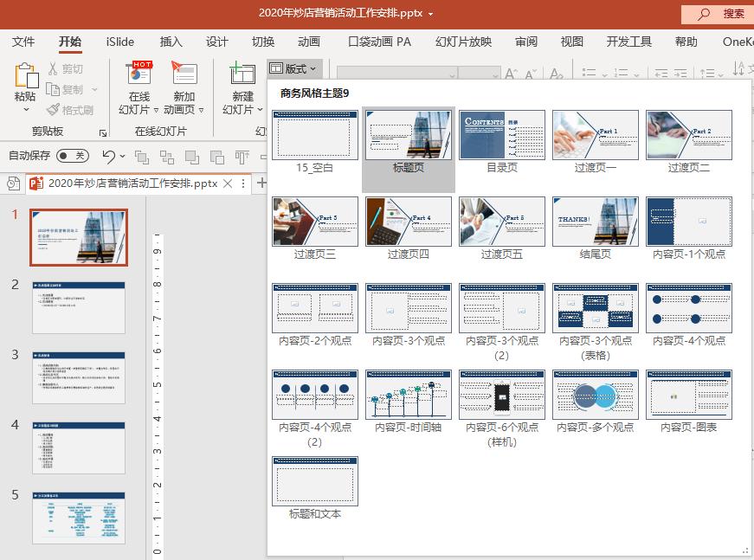Viewport: 754px width, 560px height.
Task: Click the 目录页 layout thumbnail
Action: coord(501,134)
